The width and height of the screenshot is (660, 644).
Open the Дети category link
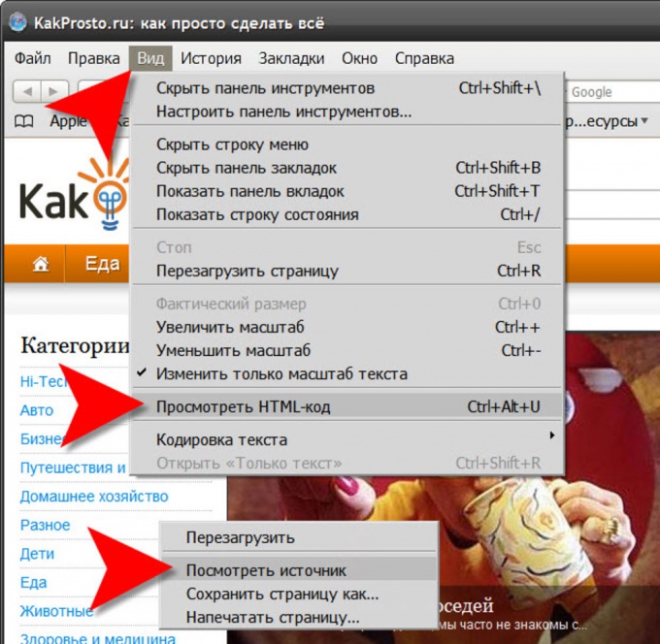coord(37,554)
